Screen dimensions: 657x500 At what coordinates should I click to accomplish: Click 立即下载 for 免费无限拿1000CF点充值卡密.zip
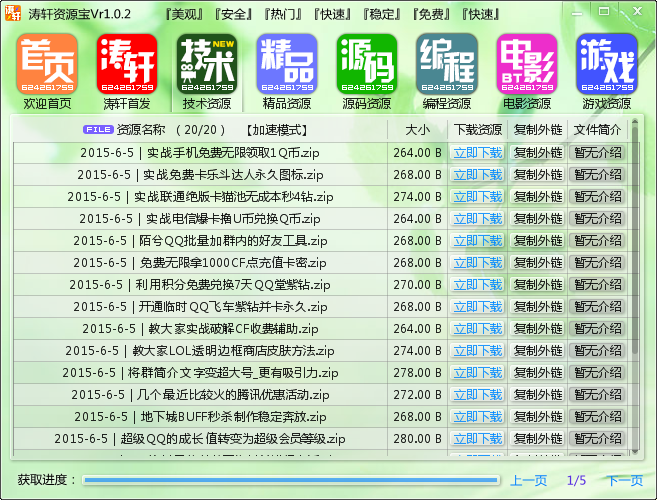click(478, 263)
